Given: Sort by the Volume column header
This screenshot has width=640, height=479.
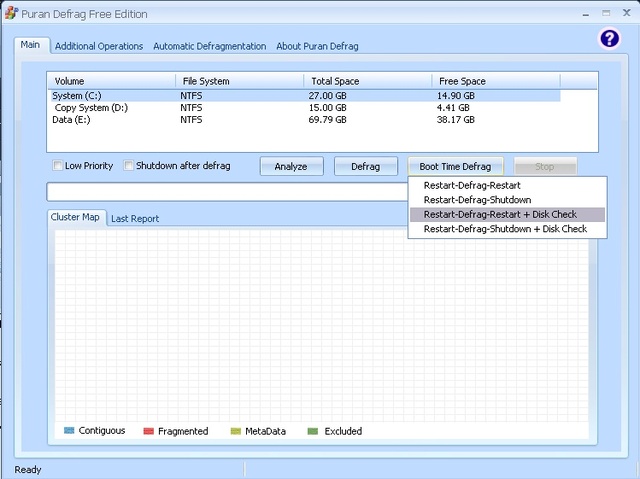Looking at the screenshot, I should 112,81.
